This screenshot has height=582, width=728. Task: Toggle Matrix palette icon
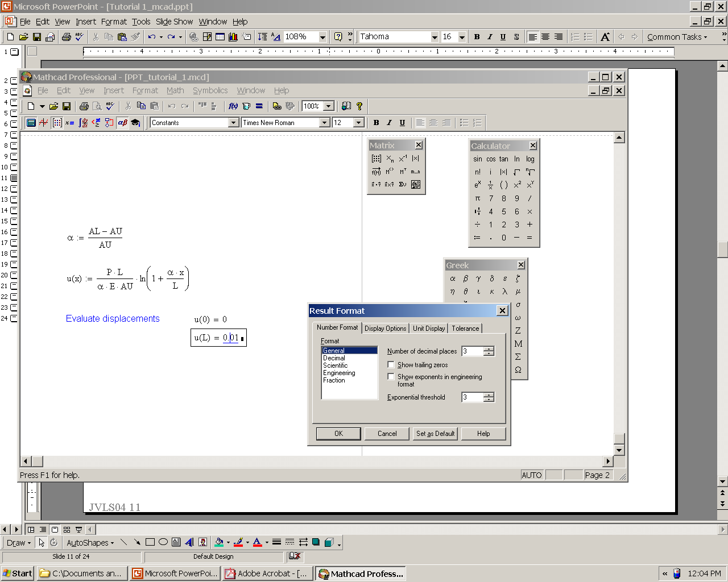57,123
